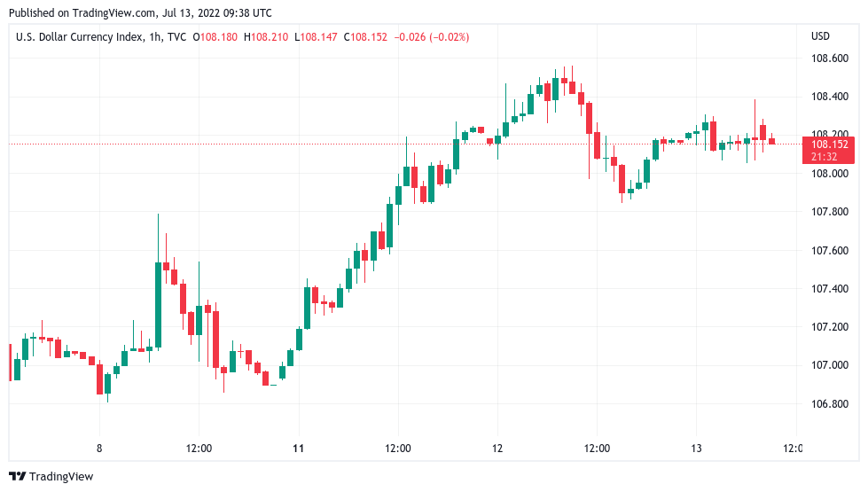Click the Open value O108.180

click(x=215, y=37)
